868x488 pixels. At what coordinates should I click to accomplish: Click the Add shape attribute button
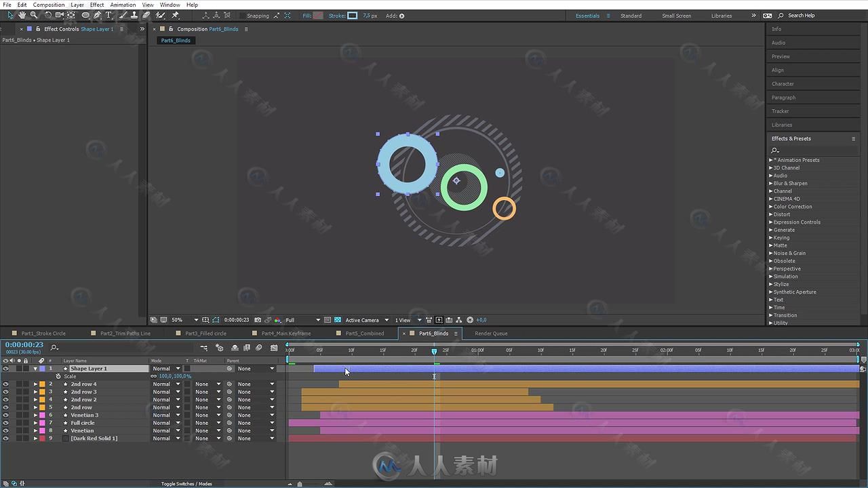click(401, 16)
